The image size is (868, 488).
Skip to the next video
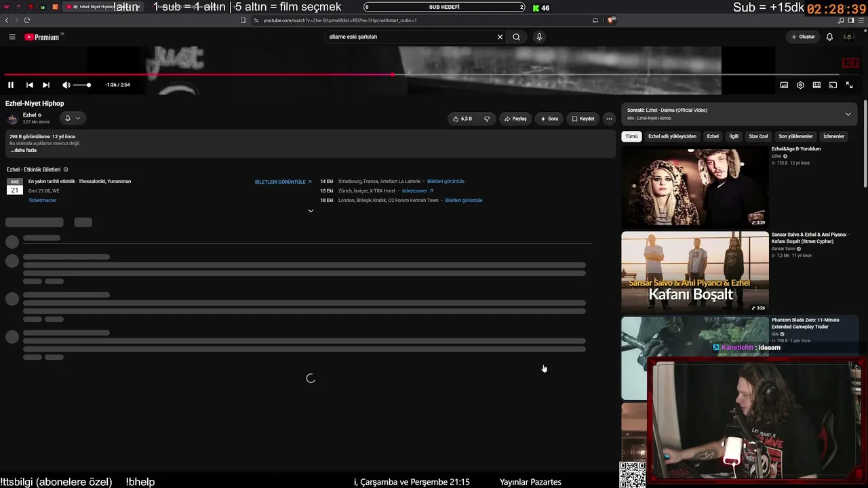coord(46,85)
